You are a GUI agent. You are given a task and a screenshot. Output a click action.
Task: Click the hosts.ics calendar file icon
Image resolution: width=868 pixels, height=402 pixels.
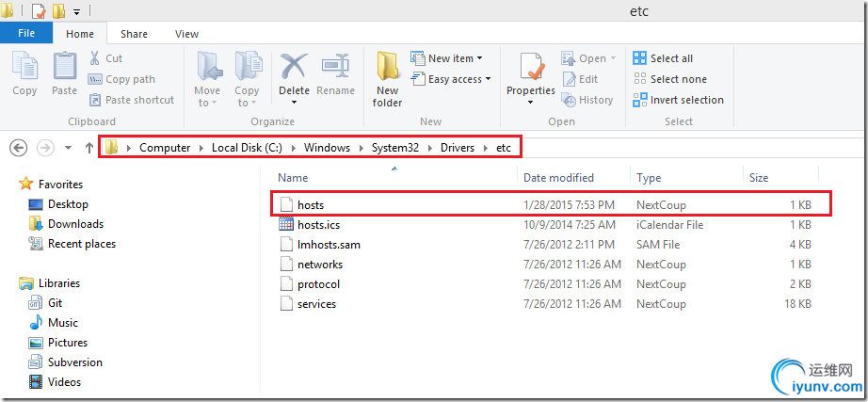(285, 224)
